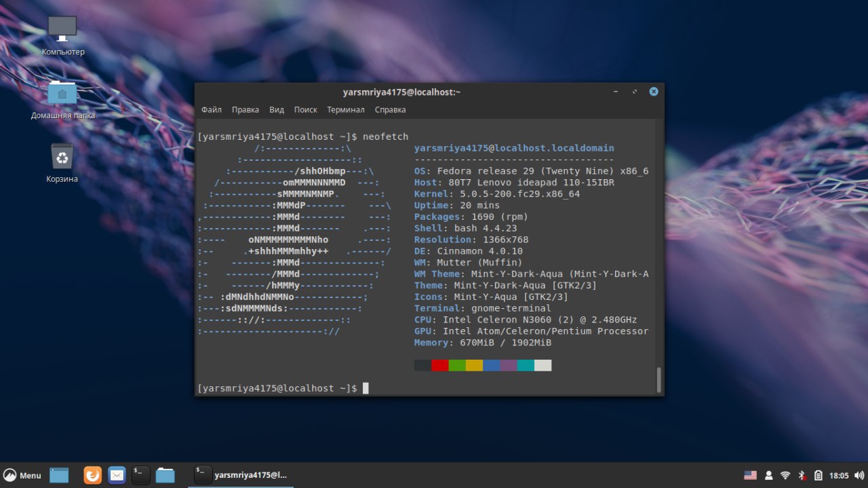Click the cursor at the bottom prompt

[x=366, y=388]
